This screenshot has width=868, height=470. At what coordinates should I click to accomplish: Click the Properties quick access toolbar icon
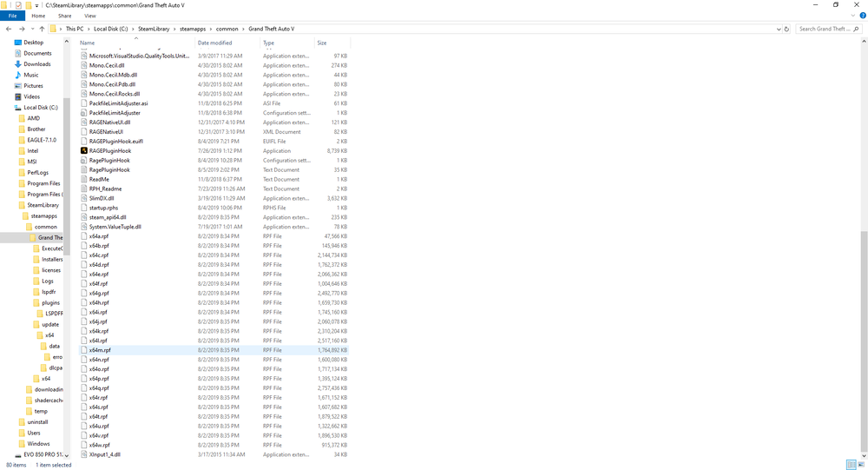point(18,5)
